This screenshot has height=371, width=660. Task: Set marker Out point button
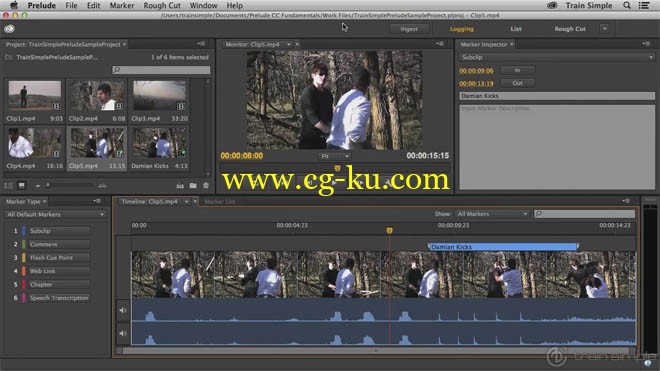pyautogui.click(x=517, y=83)
